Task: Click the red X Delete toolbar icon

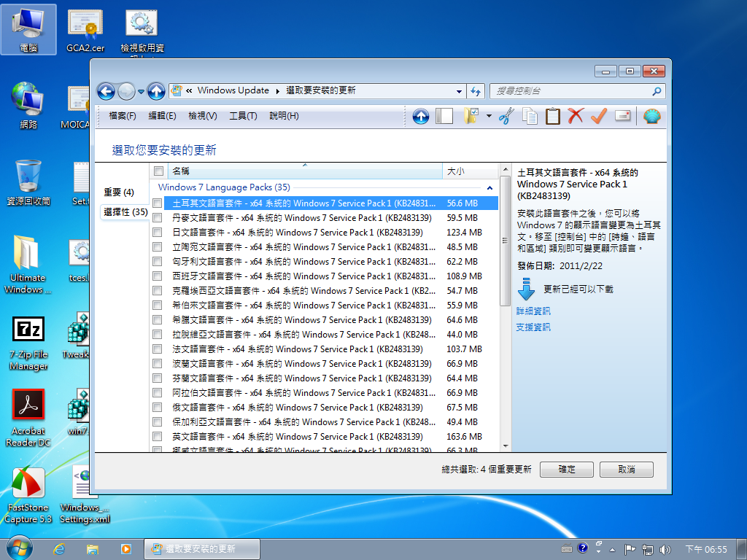Action: point(576,116)
